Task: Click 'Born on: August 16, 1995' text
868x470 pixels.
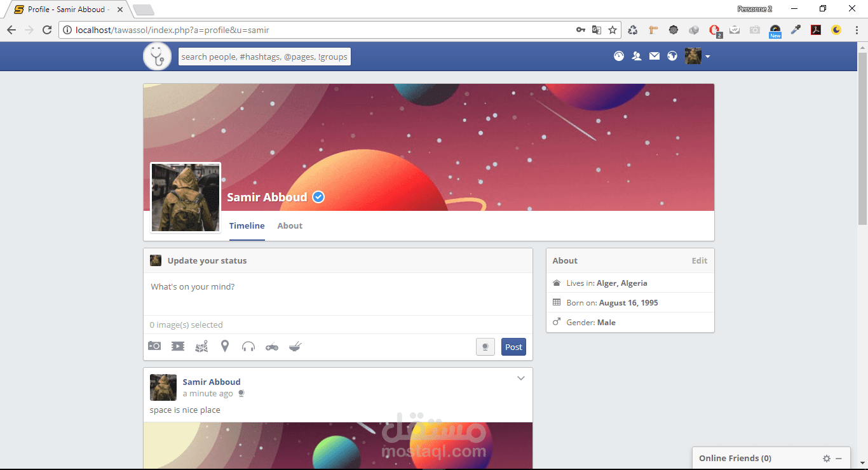Action: [612, 303]
